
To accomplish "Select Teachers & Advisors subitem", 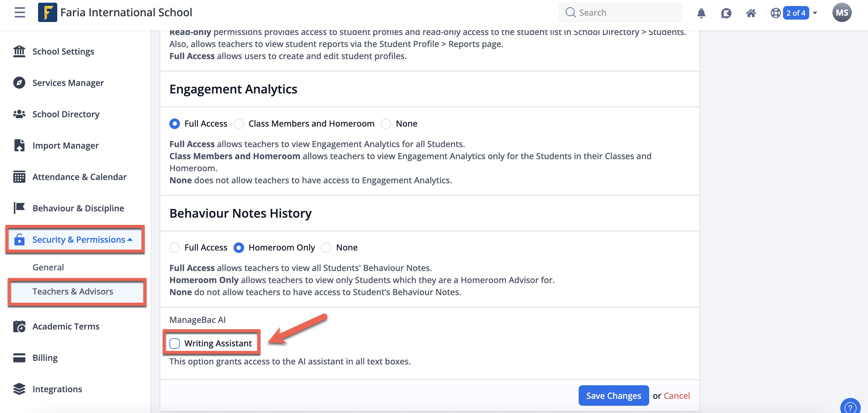I will tap(73, 291).
